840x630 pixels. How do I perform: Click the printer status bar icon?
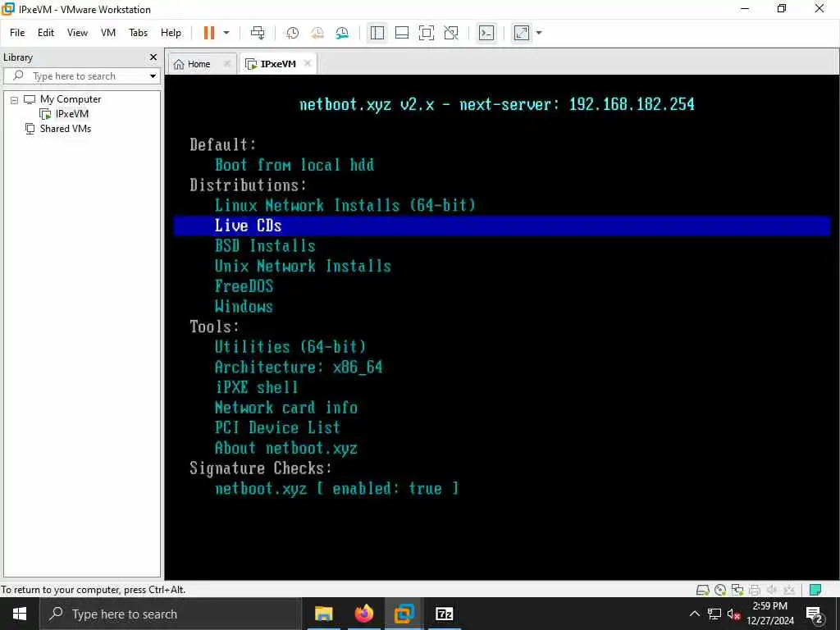(755, 590)
